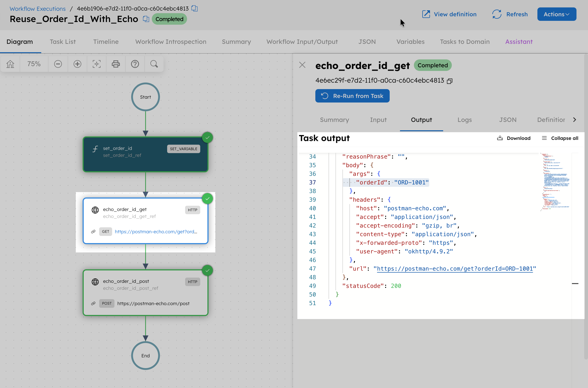Open the Logs tab of the task
588x388 pixels.
click(x=465, y=120)
